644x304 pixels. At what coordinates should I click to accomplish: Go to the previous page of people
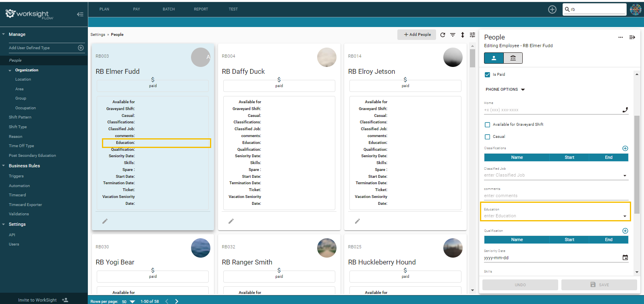point(167,301)
